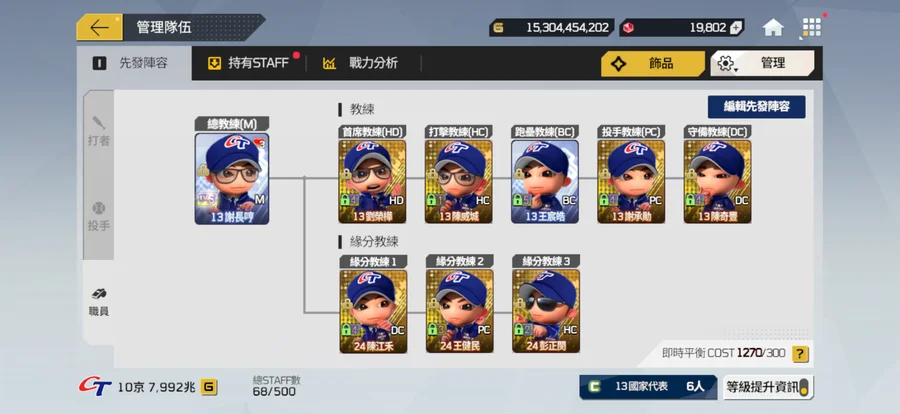Select the 打者 bat icon sidebar tab
Viewport: 900px width, 414px height.
[x=99, y=132]
